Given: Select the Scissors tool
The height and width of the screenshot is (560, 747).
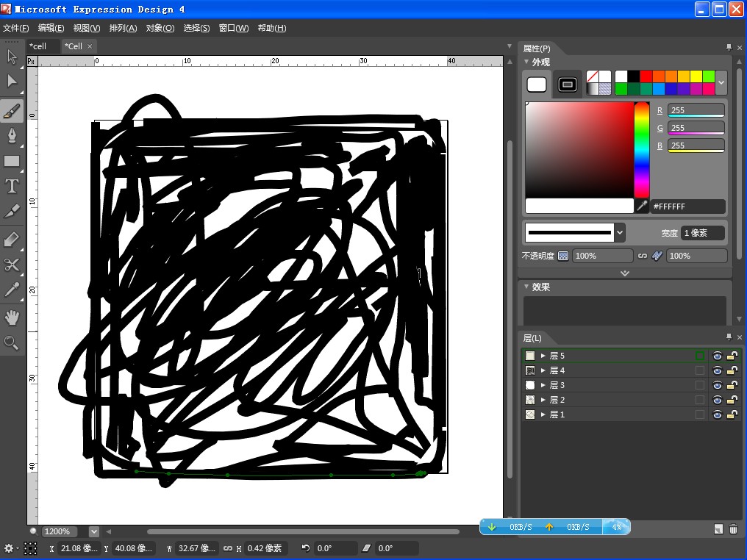Looking at the screenshot, I should (12, 265).
